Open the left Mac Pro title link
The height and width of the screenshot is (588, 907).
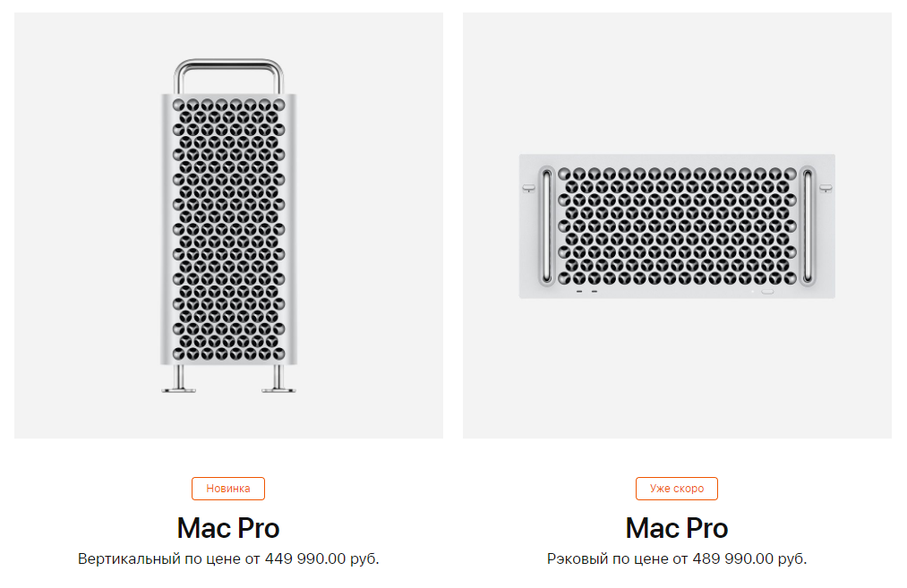(228, 528)
